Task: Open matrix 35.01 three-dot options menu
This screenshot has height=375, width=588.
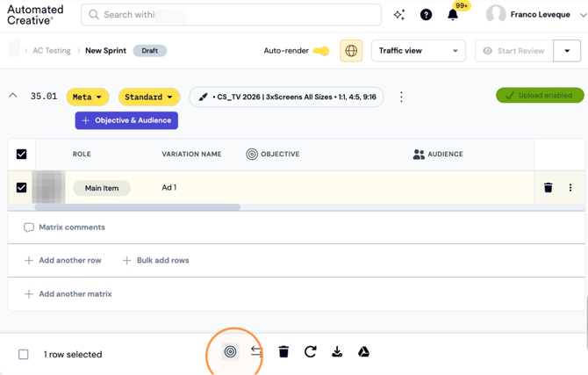Action: click(x=401, y=97)
